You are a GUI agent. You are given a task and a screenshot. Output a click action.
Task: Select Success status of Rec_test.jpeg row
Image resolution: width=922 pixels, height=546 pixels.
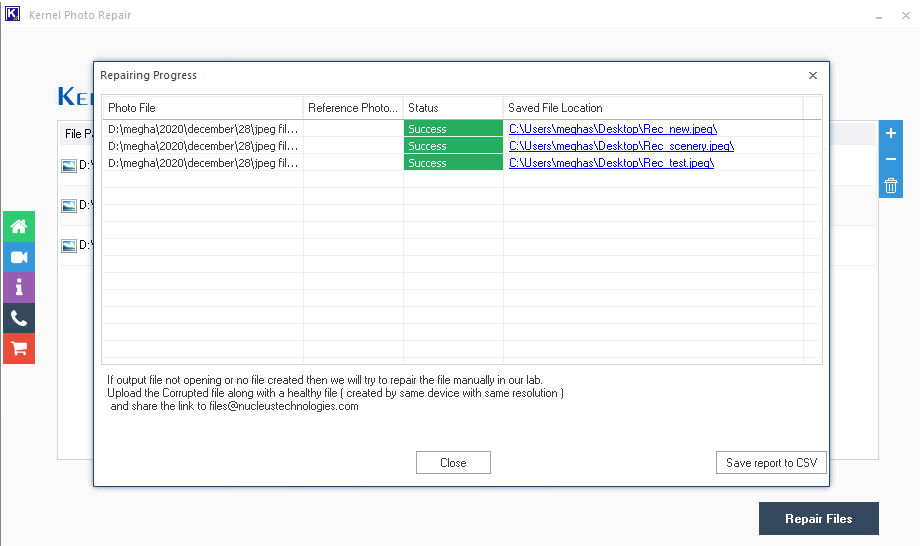(x=453, y=163)
